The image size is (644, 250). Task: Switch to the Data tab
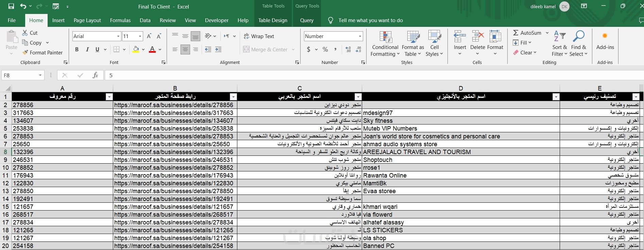pyautogui.click(x=145, y=20)
